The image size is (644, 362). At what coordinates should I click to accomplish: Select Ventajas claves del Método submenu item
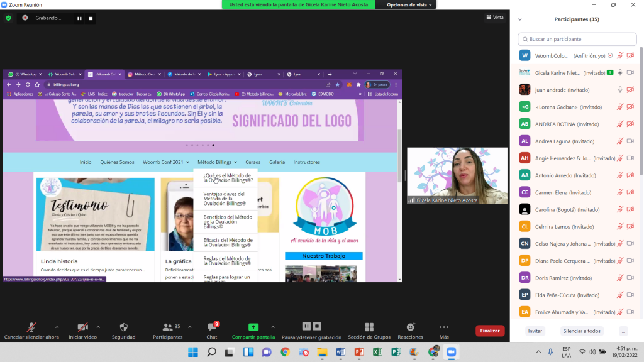(x=225, y=199)
